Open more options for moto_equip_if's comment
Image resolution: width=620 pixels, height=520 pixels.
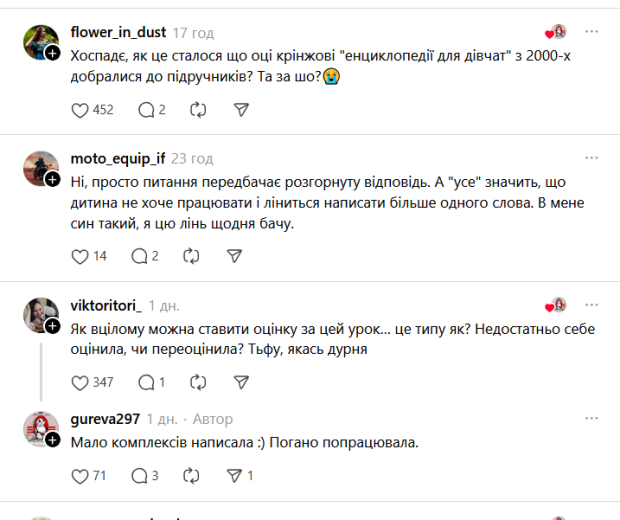click(592, 159)
